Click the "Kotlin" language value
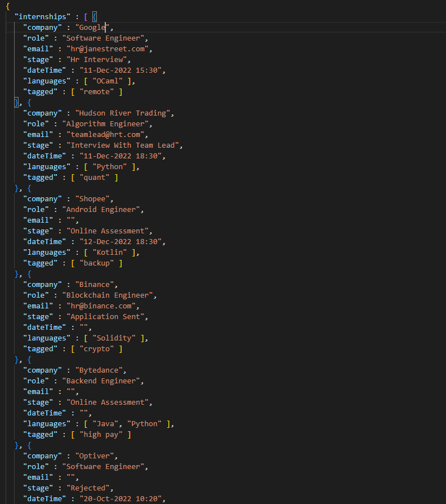 [110, 253]
